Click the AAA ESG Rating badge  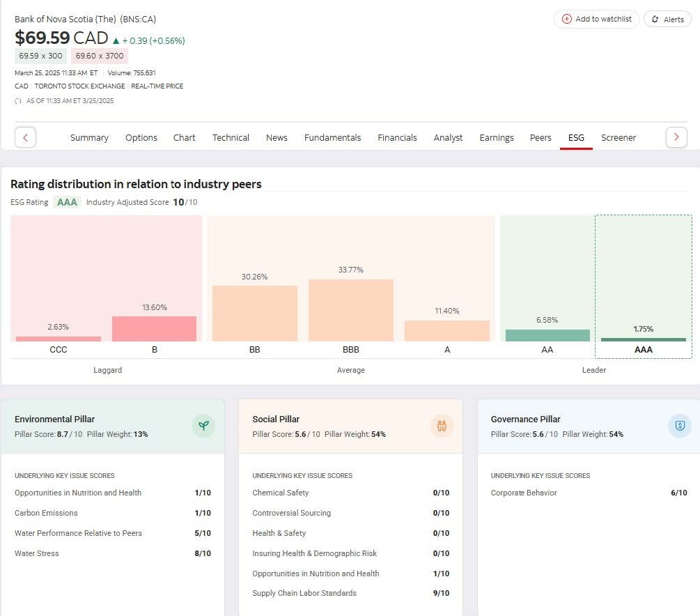pyautogui.click(x=67, y=202)
